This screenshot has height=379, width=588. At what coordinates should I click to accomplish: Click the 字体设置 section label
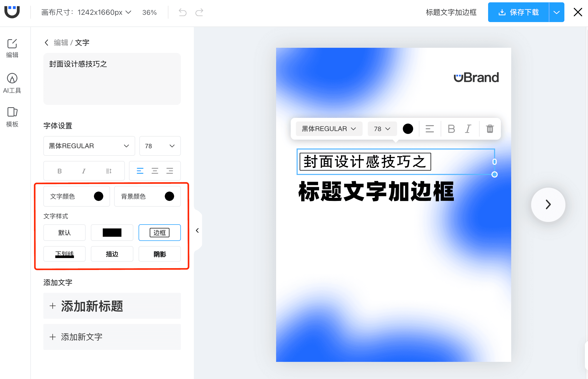58,126
